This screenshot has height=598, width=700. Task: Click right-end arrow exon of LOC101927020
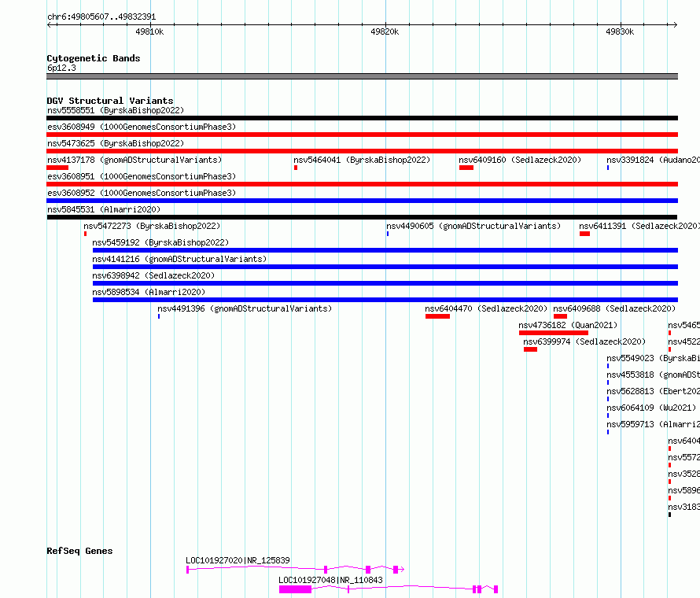click(x=398, y=570)
